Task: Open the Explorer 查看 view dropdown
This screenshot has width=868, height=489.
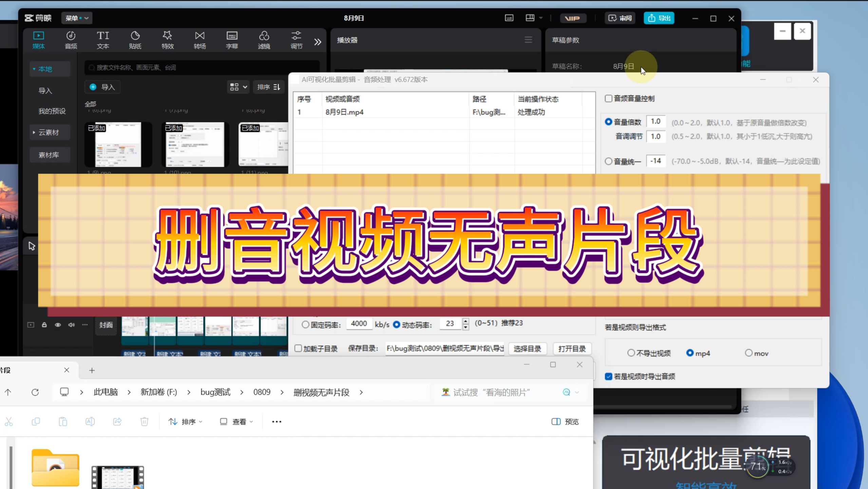Action: pyautogui.click(x=237, y=422)
